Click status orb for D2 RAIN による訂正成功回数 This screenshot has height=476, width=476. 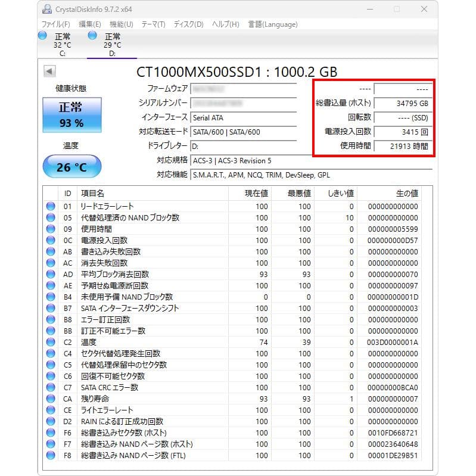click(x=51, y=422)
